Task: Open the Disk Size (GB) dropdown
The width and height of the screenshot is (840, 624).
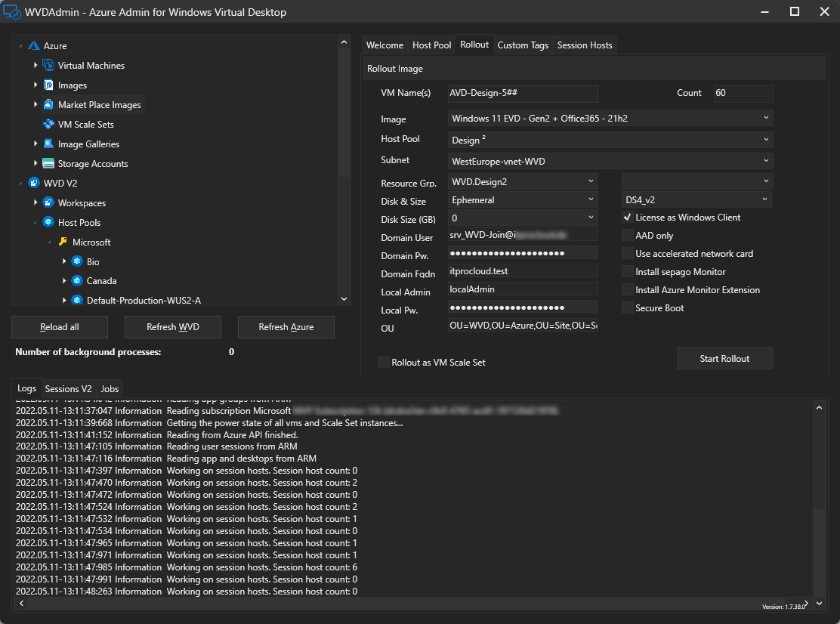Action: point(523,218)
